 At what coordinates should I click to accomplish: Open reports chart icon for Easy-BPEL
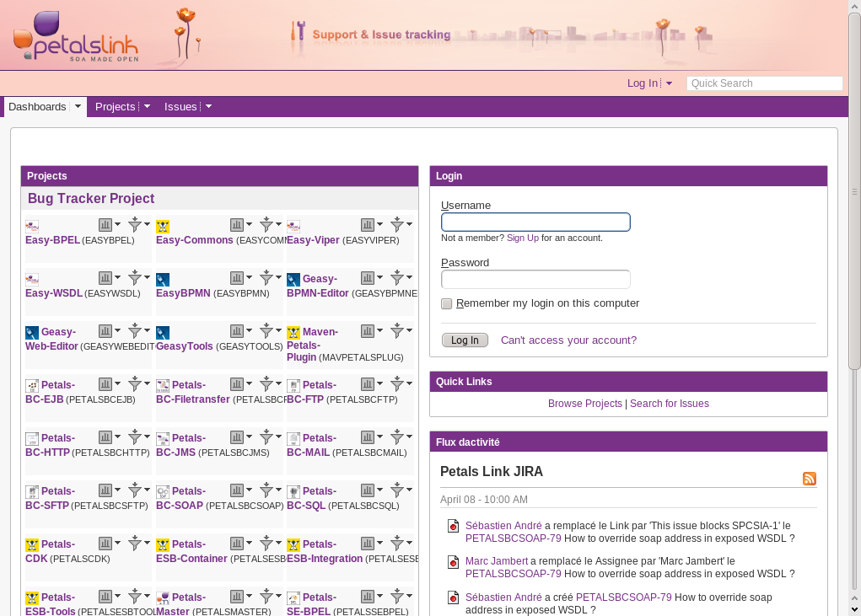tap(105, 225)
